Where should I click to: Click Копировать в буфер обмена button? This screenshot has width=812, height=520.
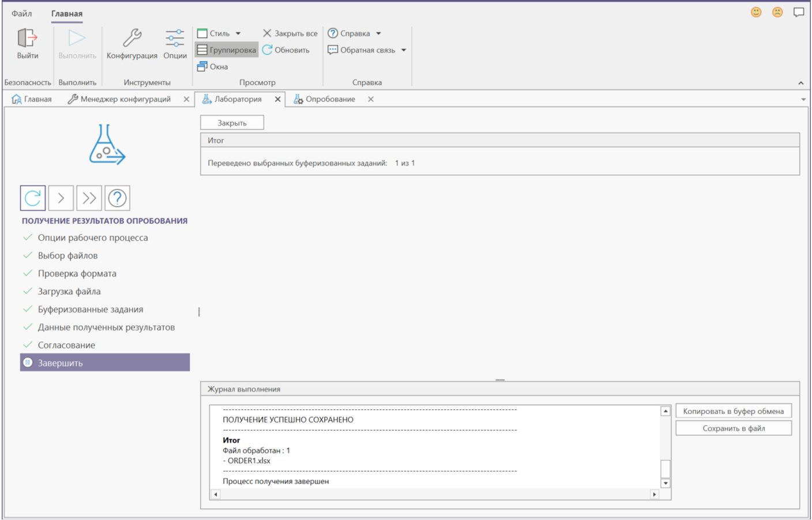pos(733,411)
